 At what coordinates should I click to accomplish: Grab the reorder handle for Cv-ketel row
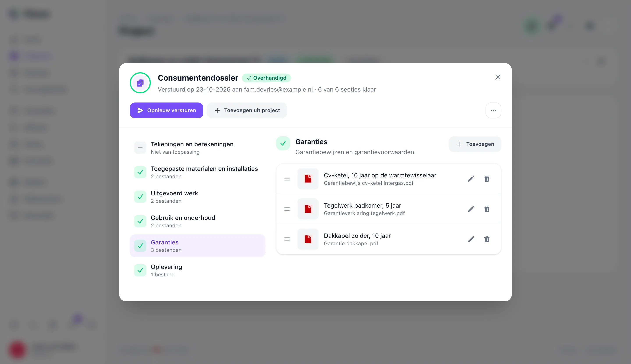(287, 179)
